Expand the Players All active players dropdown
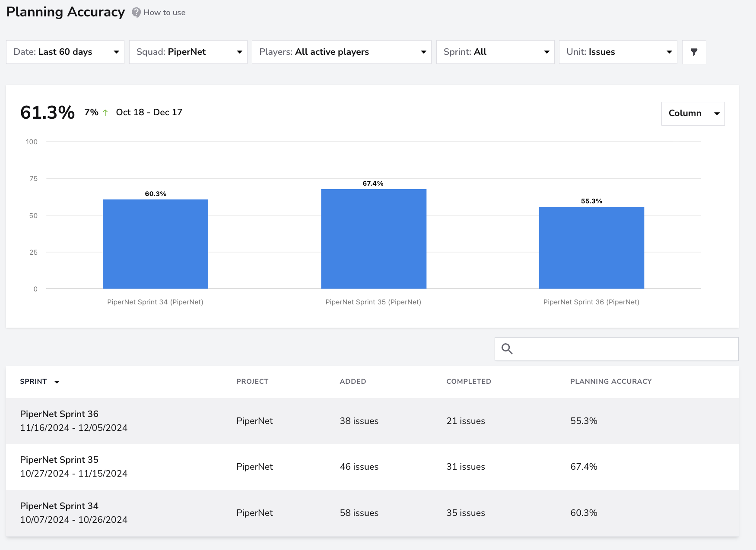 coord(342,52)
